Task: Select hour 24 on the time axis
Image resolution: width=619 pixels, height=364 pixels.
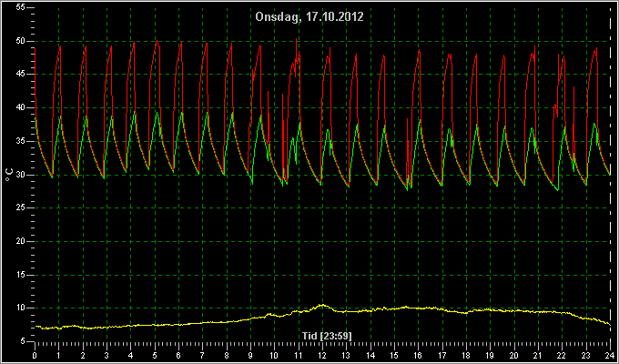Action: tap(610, 355)
